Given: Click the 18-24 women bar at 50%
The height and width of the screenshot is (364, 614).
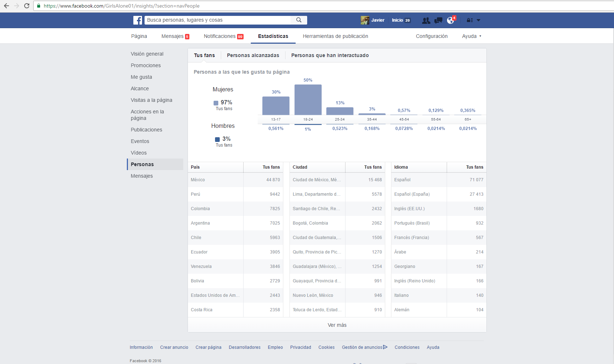Looking at the screenshot, I should pyautogui.click(x=308, y=100).
